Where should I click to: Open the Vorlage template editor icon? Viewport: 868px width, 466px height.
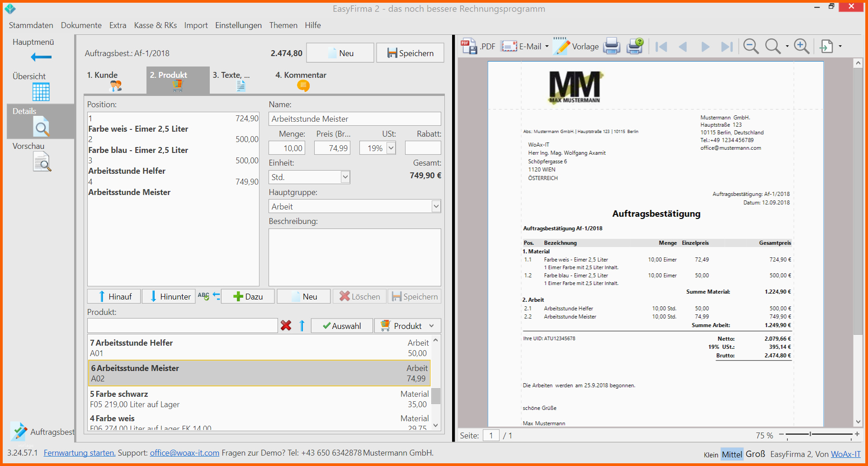point(561,46)
